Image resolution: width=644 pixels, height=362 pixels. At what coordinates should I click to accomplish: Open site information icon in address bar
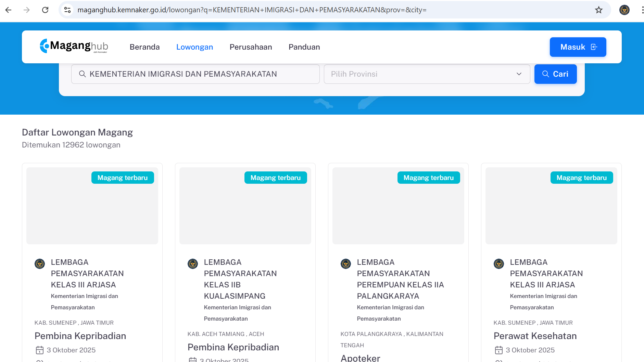click(67, 10)
